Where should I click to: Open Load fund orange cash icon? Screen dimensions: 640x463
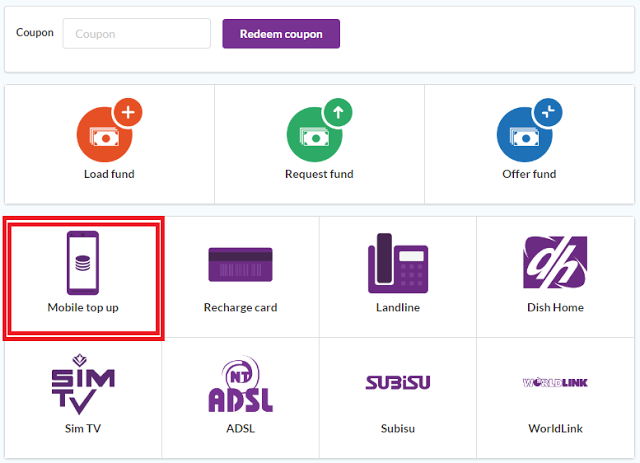105,134
